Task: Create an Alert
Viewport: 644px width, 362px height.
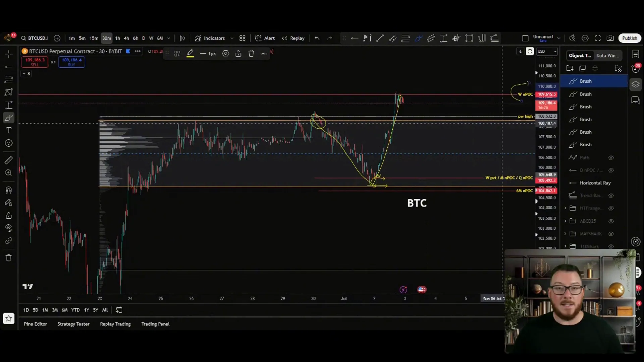Action: click(265, 38)
